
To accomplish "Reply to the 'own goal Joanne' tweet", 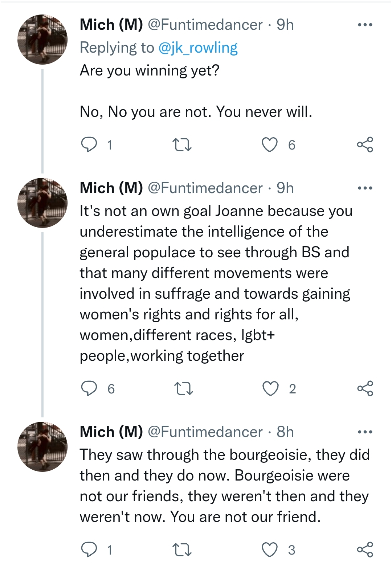I will pos(89,389).
